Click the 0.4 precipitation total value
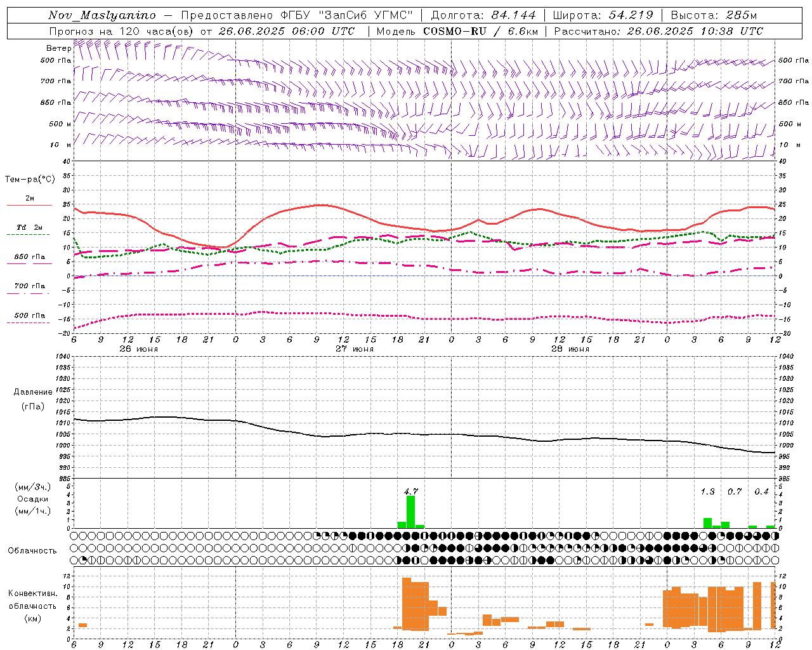 pos(761,491)
